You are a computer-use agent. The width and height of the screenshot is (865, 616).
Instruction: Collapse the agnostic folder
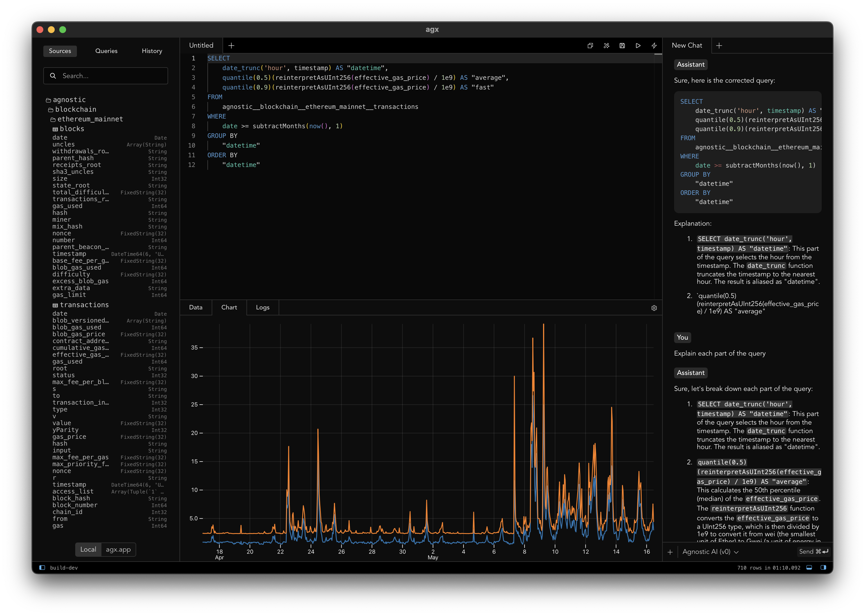(66, 100)
